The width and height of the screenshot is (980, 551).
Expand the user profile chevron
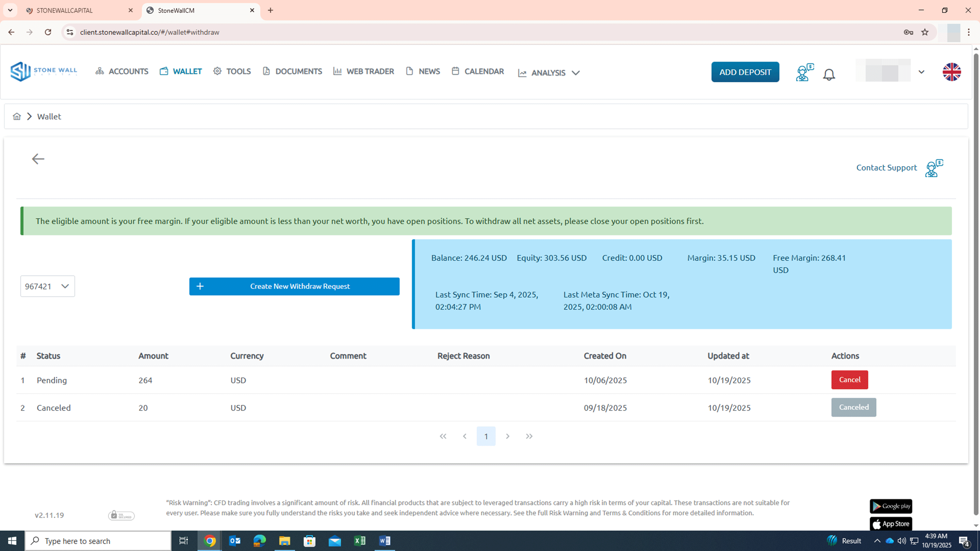921,72
